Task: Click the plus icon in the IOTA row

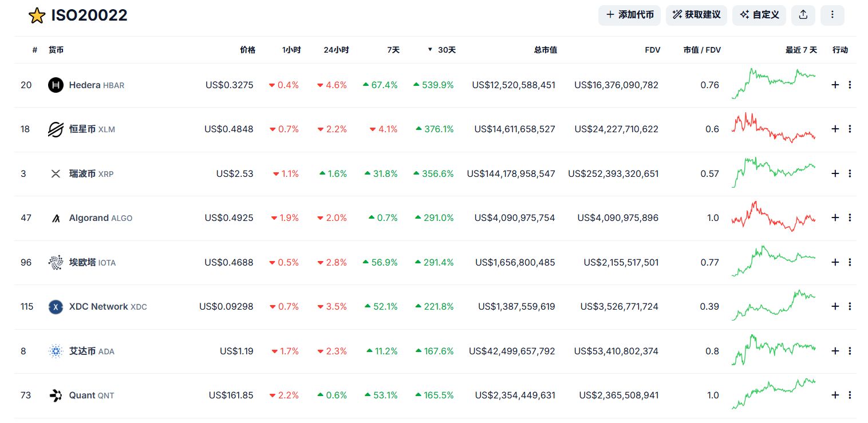Action: (835, 262)
